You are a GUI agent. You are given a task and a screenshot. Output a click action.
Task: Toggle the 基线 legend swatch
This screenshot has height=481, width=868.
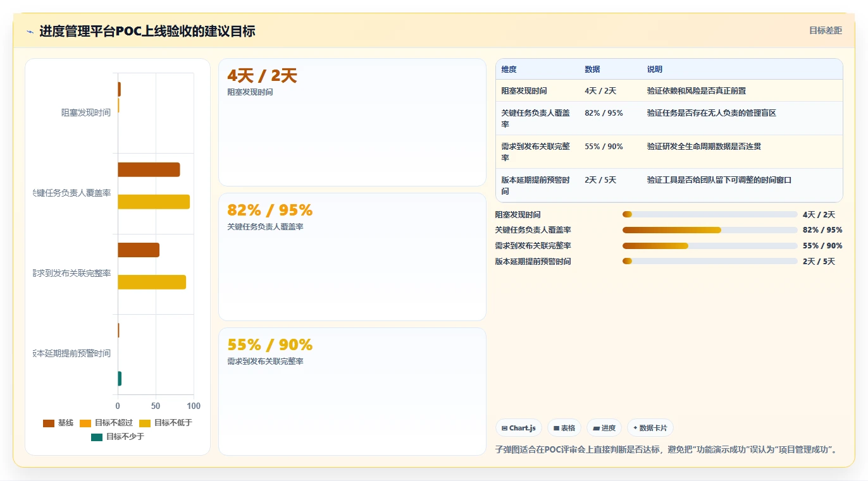(49, 423)
